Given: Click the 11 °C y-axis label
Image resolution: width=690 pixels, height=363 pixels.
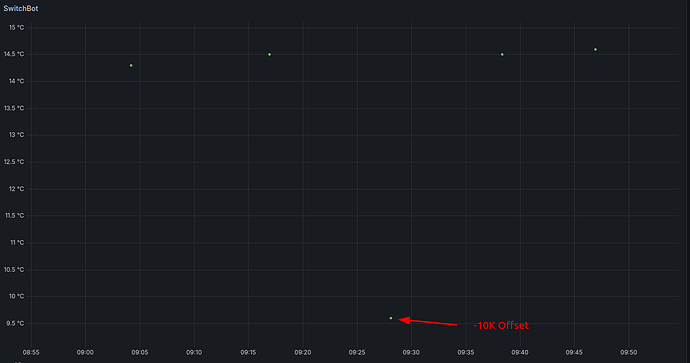Looking at the screenshot, I should pyautogui.click(x=17, y=242).
